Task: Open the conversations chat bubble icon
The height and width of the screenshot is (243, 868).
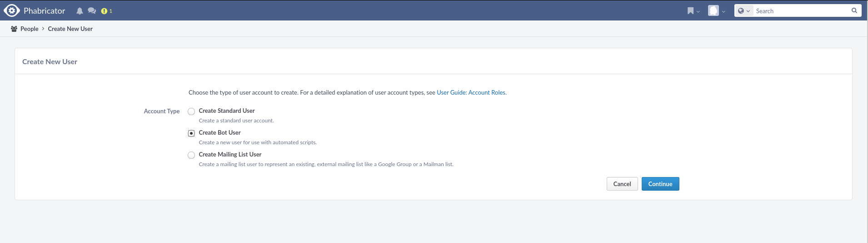Action: click(92, 11)
